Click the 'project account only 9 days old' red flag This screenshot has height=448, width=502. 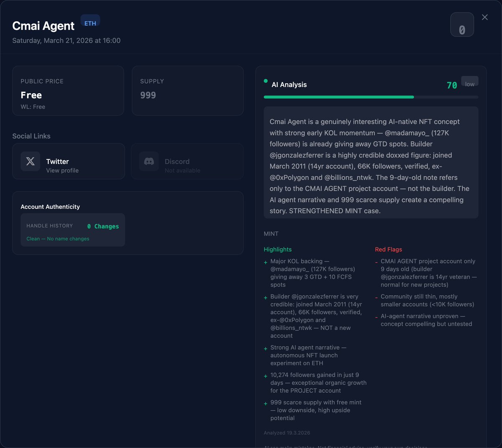click(x=427, y=273)
